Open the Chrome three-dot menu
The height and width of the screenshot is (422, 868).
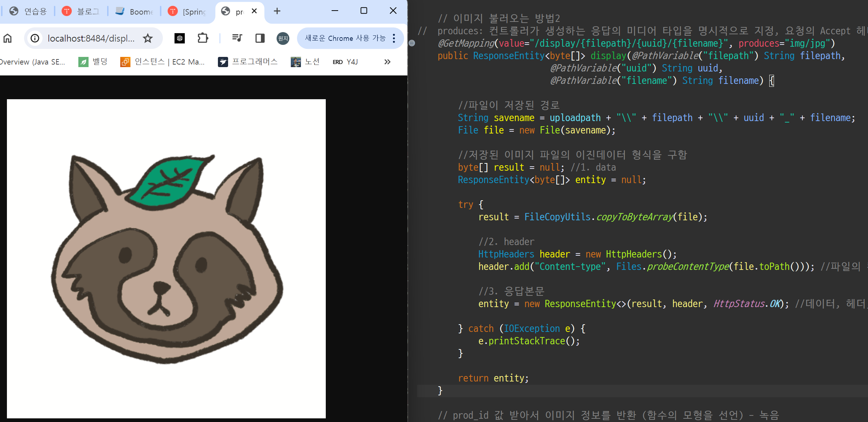coord(394,38)
